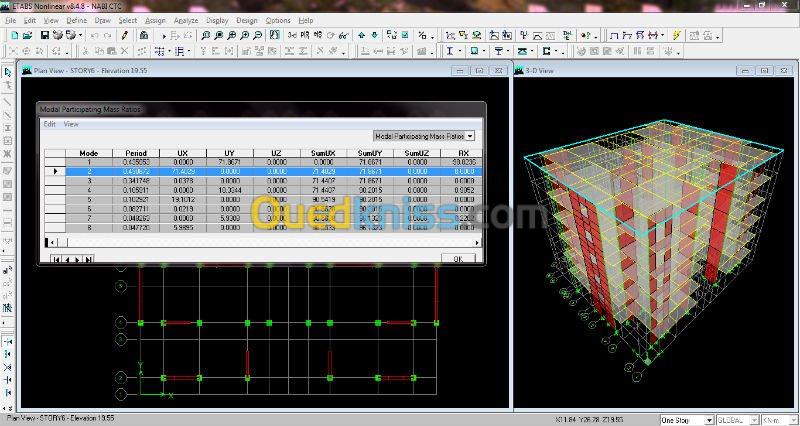Click the row selector arrow for mode 2
800x426 pixels.
click(55, 171)
